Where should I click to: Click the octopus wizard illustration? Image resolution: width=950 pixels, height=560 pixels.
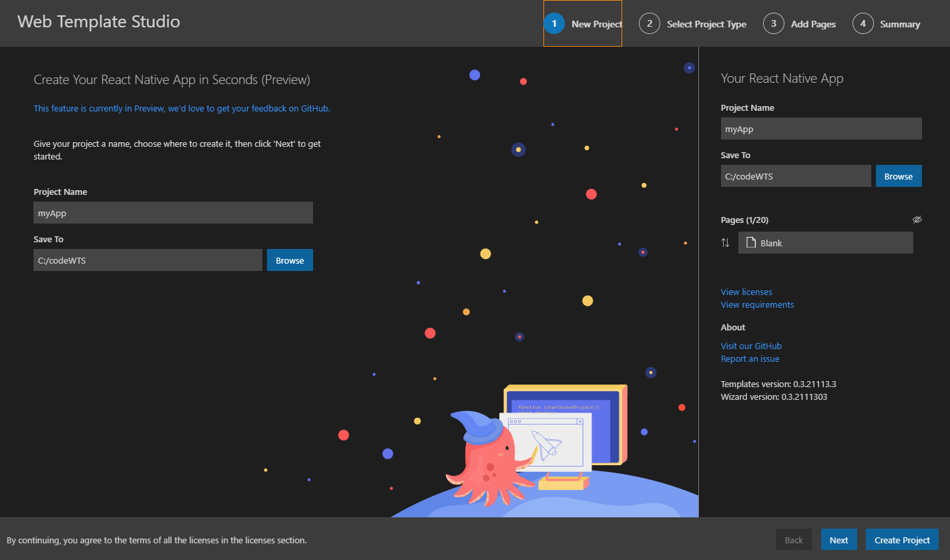point(491,458)
